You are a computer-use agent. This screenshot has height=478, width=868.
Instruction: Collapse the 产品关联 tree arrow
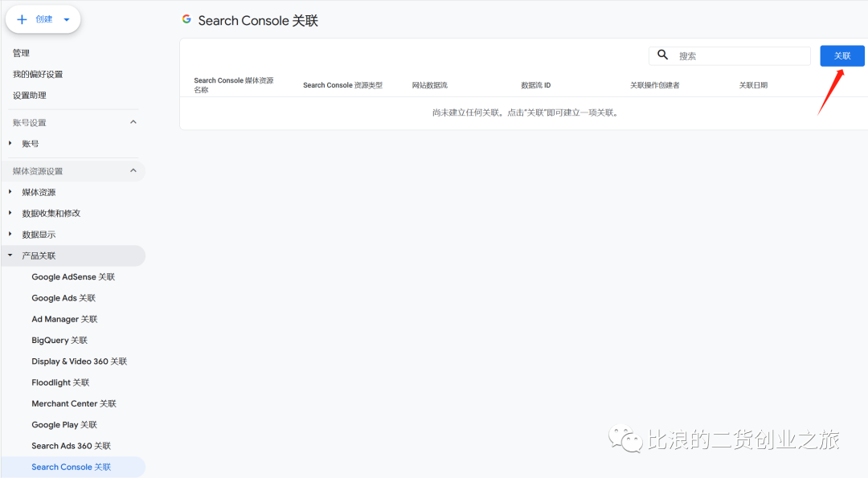[10, 255]
